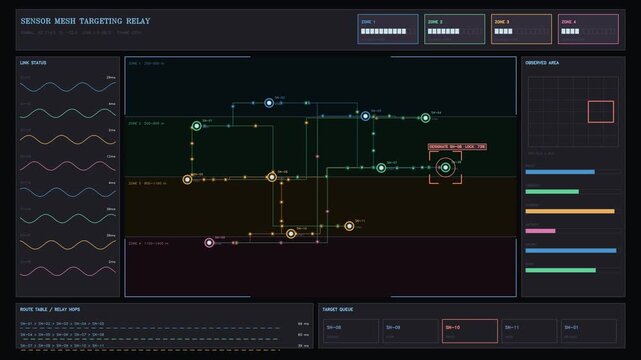Image resolution: width=641 pixels, height=360 pixels.
Task: Select sensor node SN-04 on the map
Action: [x=426, y=118]
